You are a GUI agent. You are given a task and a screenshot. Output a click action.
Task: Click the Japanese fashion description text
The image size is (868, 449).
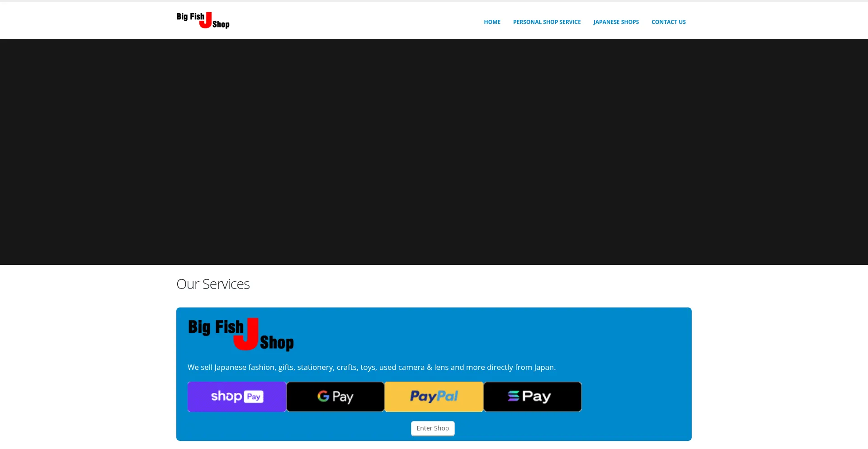371,367
